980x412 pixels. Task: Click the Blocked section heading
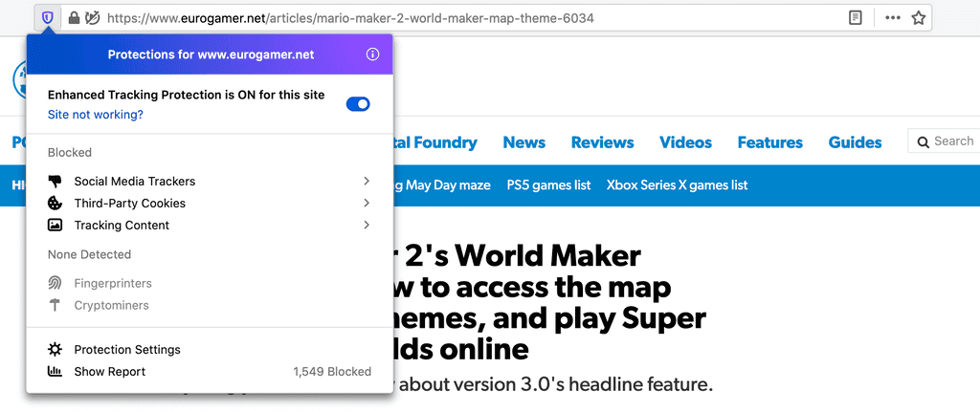click(69, 152)
